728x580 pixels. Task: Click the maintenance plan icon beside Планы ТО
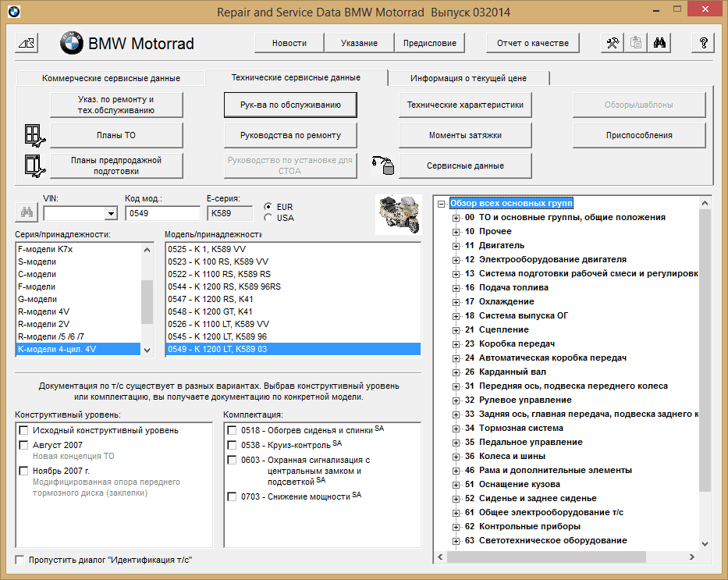[35, 135]
